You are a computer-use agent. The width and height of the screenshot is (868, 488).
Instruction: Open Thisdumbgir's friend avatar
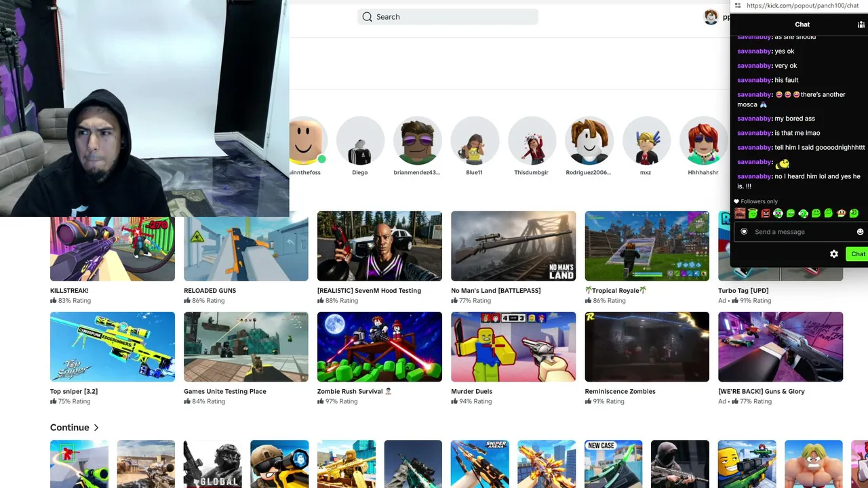[x=531, y=141]
